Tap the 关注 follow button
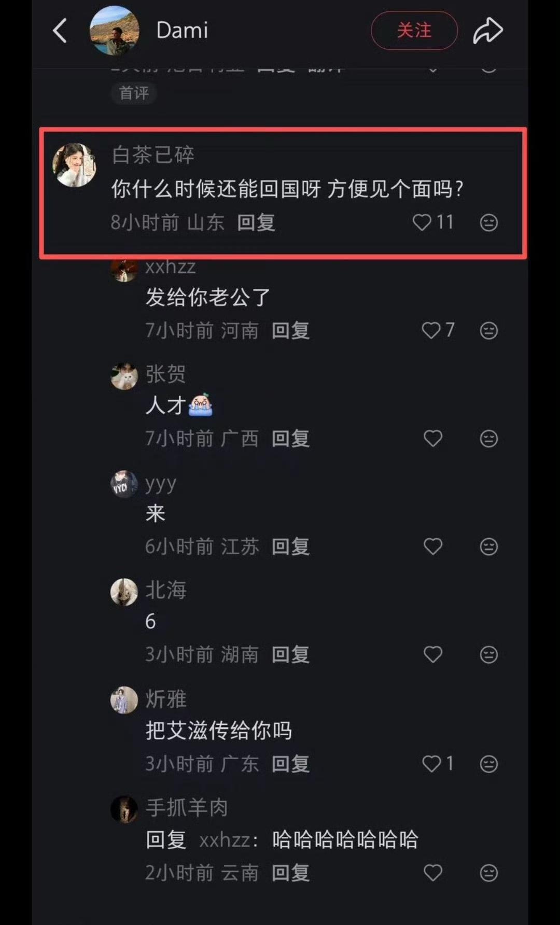 point(414,31)
